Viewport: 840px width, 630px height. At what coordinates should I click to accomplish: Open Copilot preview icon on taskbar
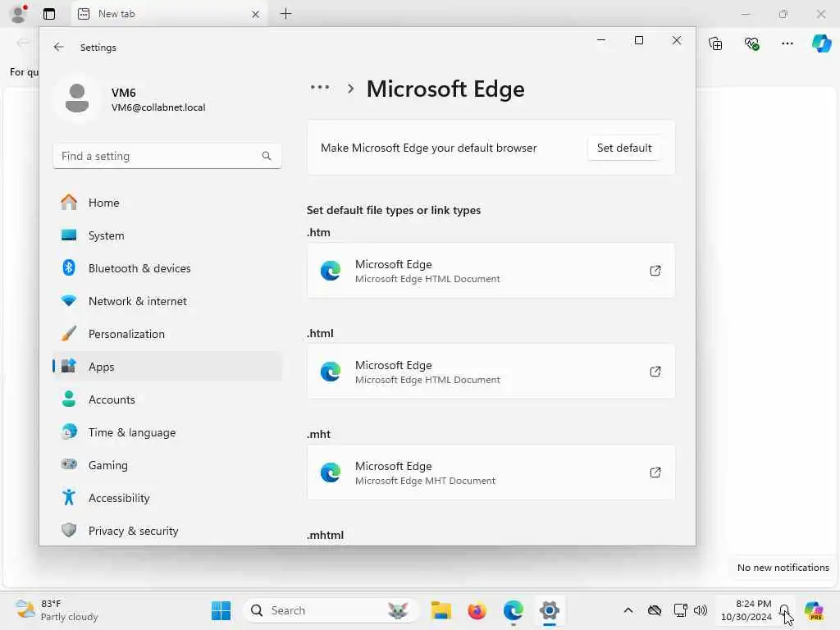pyautogui.click(x=814, y=610)
